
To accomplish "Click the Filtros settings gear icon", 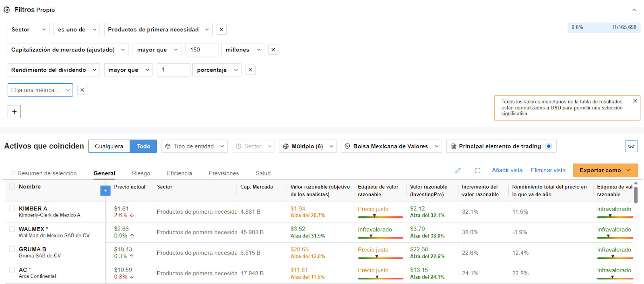I will coord(7,10).
